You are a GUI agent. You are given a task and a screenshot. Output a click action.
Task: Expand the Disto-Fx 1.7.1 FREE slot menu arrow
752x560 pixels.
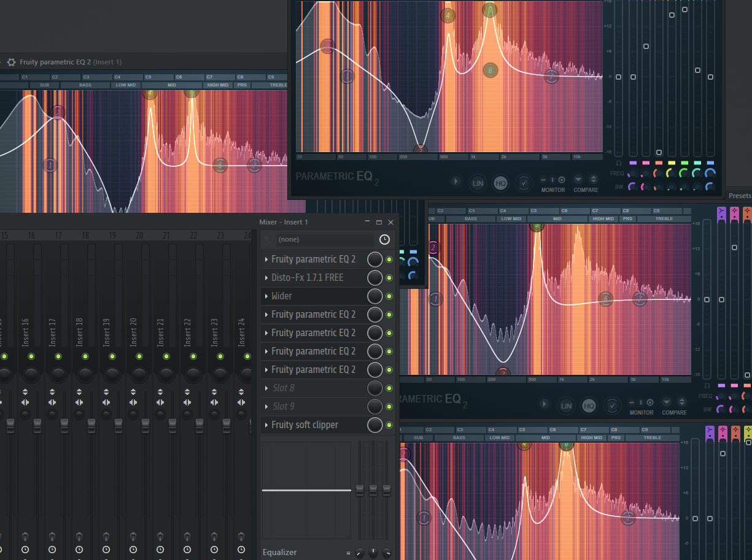[x=266, y=278]
